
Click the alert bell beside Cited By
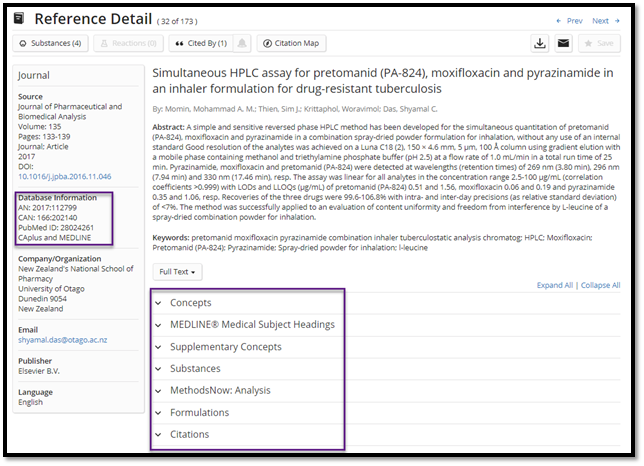(242, 43)
